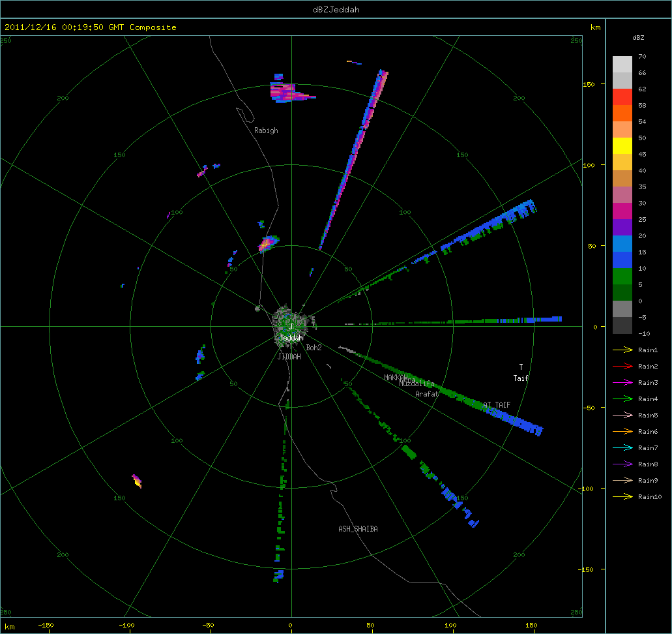Pick the light blue 15–20 dBZ swatch
Screen dimensions: 672x634
pyautogui.click(x=622, y=244)
